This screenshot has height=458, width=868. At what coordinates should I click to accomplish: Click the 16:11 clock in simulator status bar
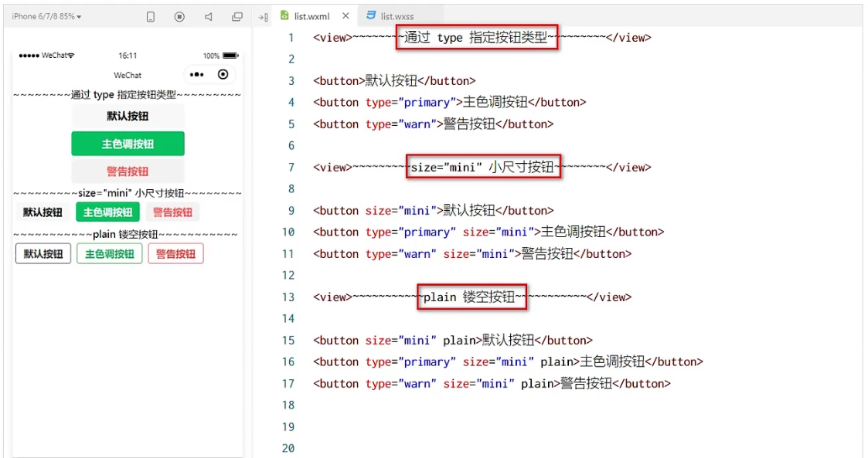(x=128, y=56)
